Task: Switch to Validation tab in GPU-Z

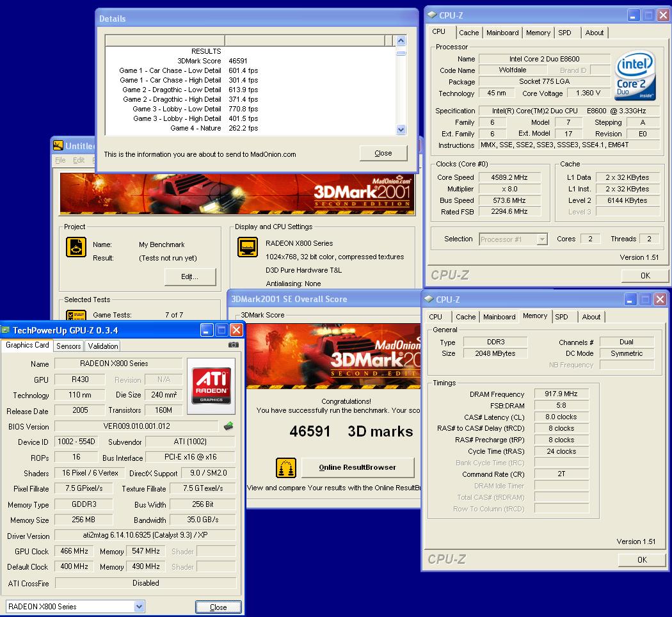Action: (x=103, y=346)
